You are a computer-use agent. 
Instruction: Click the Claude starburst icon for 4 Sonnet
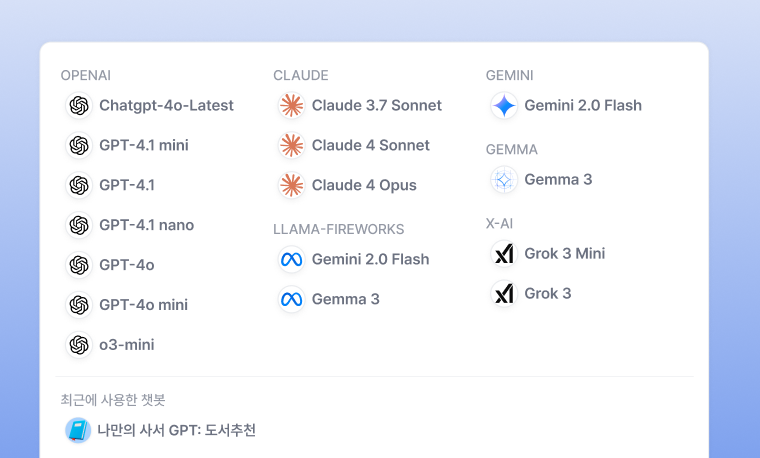point(291,145)
